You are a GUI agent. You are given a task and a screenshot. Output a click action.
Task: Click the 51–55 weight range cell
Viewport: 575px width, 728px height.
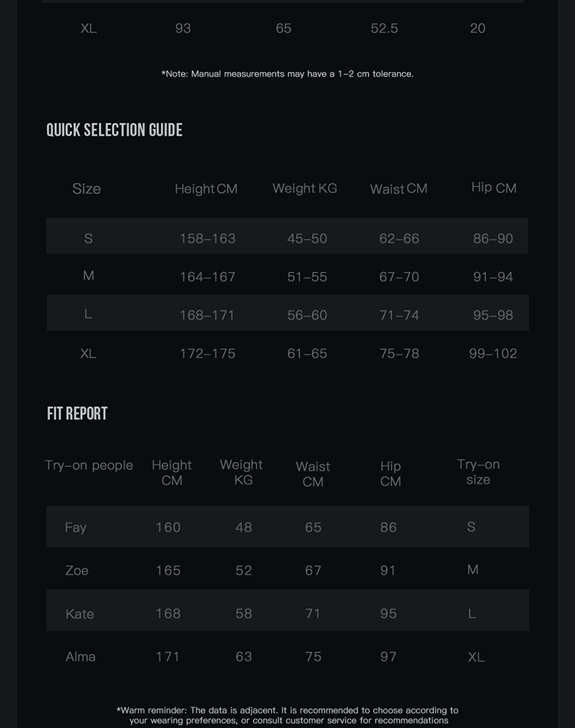[307, 277]
